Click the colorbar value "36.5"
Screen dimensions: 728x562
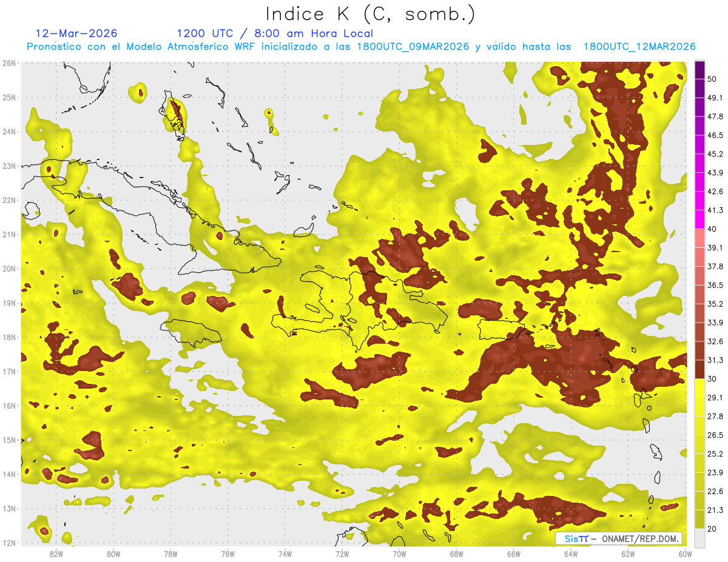(715, 285)
